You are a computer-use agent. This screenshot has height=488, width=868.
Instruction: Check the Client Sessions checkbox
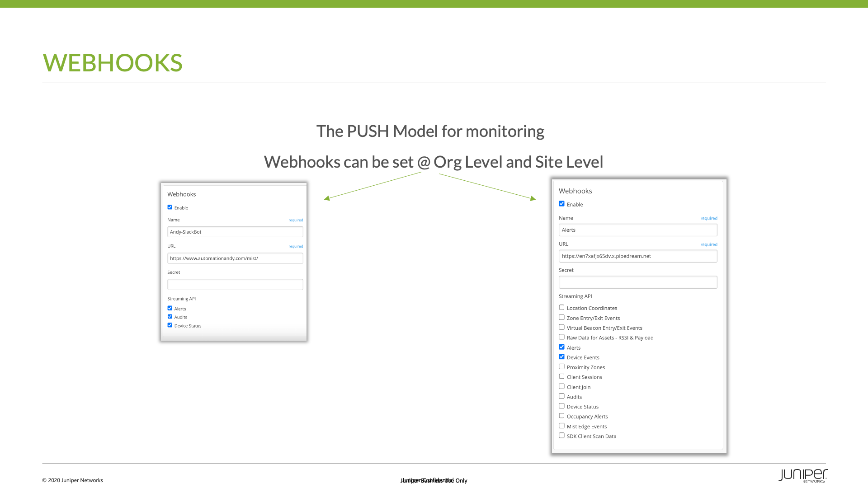(561, 376)
